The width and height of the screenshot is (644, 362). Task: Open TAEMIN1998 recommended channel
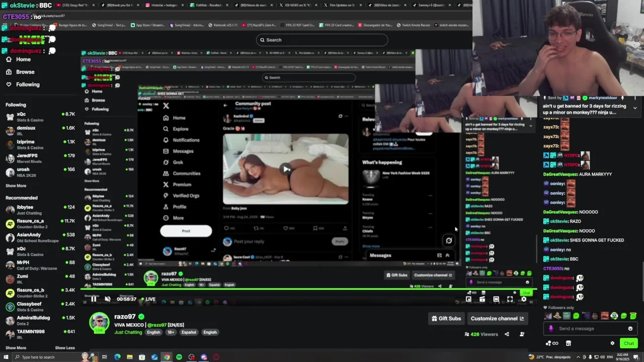click(40, 334)
